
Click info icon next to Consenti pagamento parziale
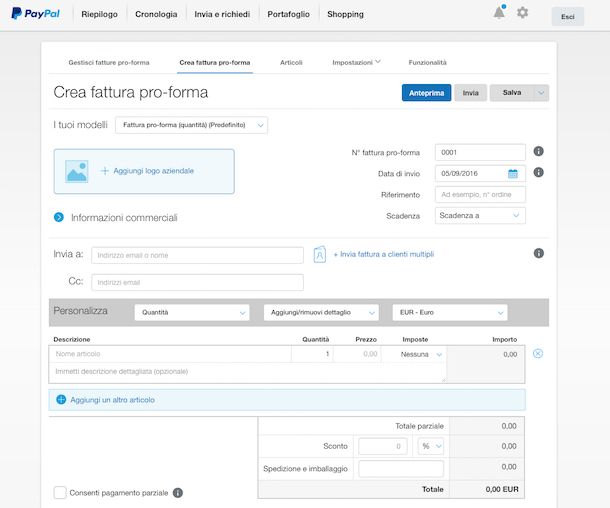pyautogui.click(x=178, y=493)
